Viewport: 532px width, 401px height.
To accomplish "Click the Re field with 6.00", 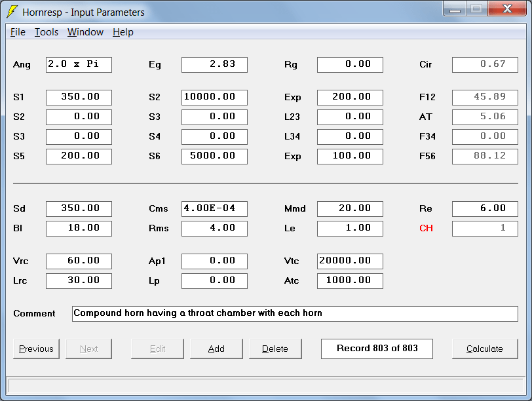I will coord(485,208).
